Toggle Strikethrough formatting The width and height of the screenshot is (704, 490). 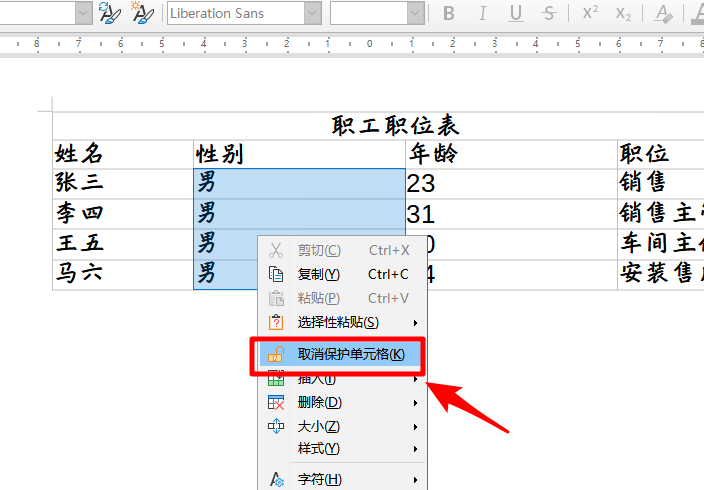pyautogui.click(x=549, y=13)
